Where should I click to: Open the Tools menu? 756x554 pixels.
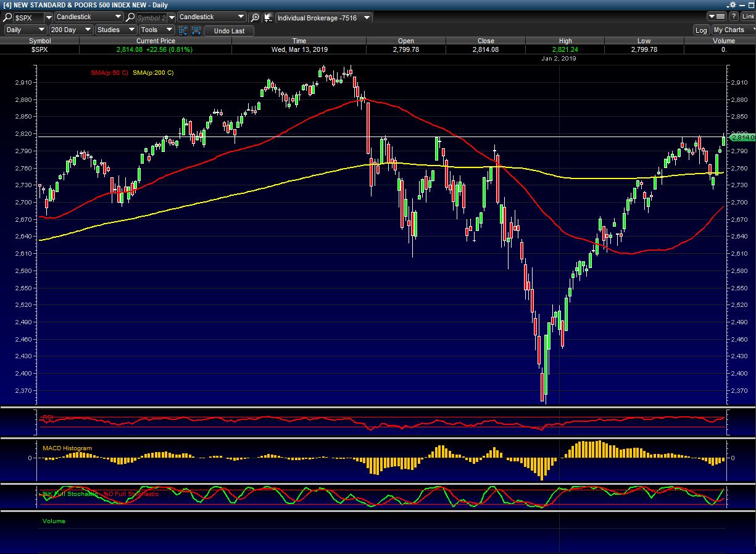coord(156,30)
